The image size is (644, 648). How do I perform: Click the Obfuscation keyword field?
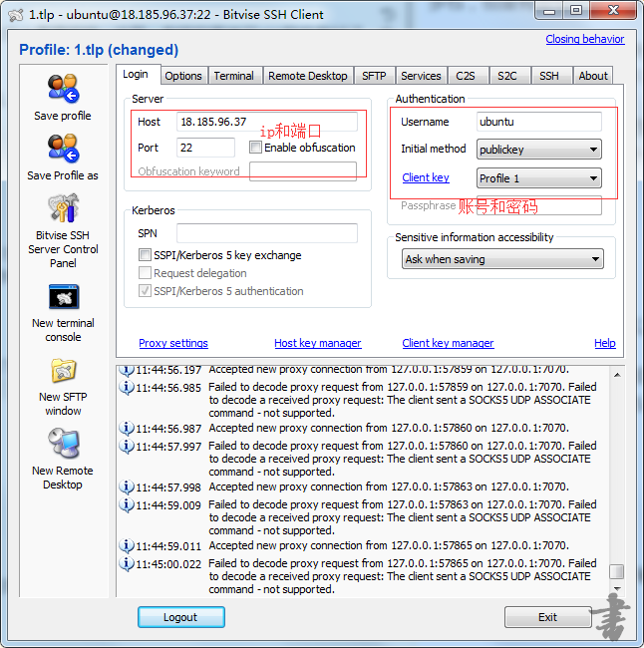tap(303, 171)
